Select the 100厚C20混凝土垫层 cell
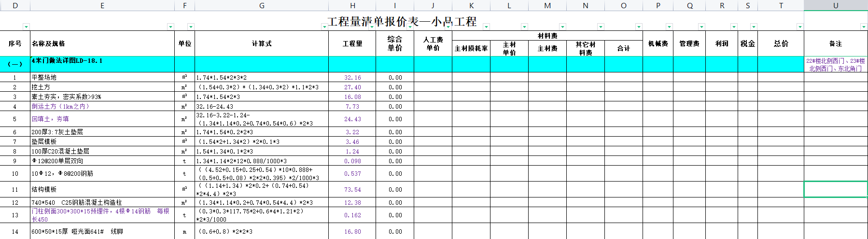Viewport: 868px width, 239px height. pyautogui.click(x=102, y=151)
